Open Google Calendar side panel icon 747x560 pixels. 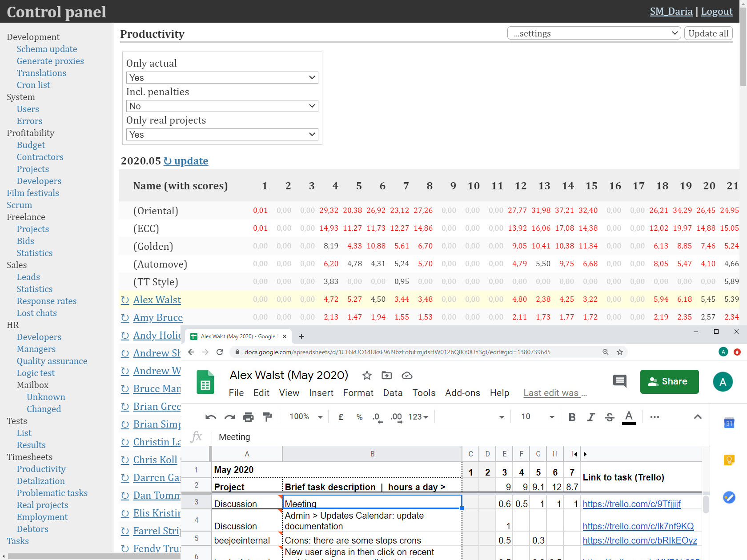tap(729, 423)
